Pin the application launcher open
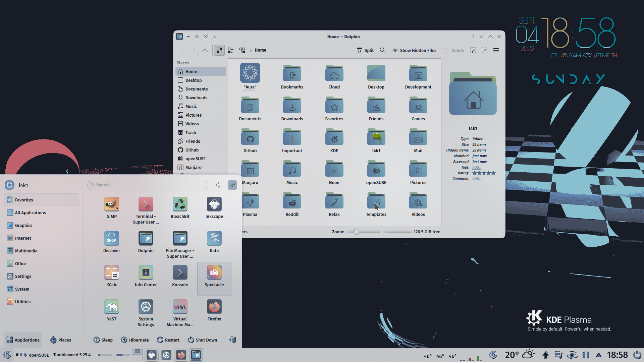Screen dimensions: 644x362 [232, 185]
